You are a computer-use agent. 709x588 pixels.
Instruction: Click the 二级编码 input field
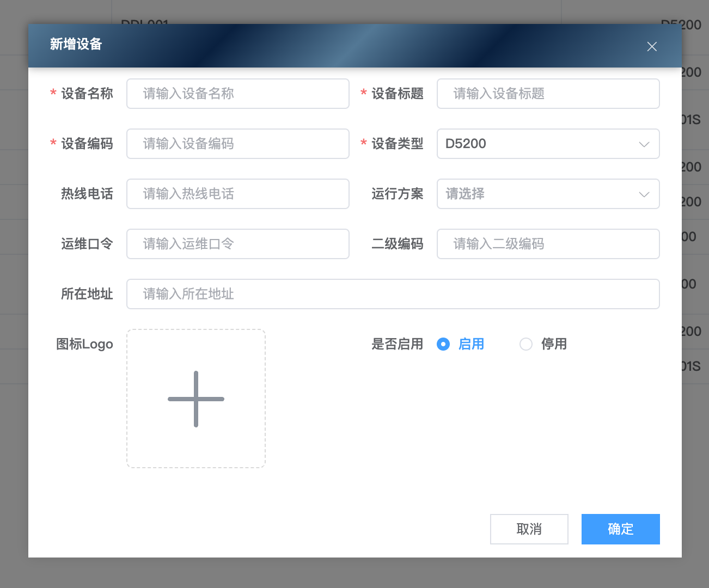(x=548, y=244)
